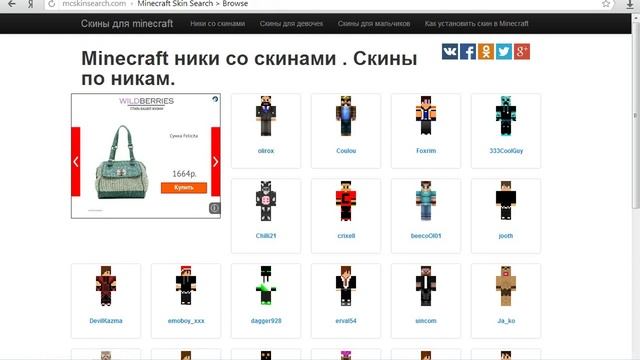Select the light-blue shirt Steve-like skin
Image resolution: width=640 pixels, height=360 pixels.
pos(426,201)
